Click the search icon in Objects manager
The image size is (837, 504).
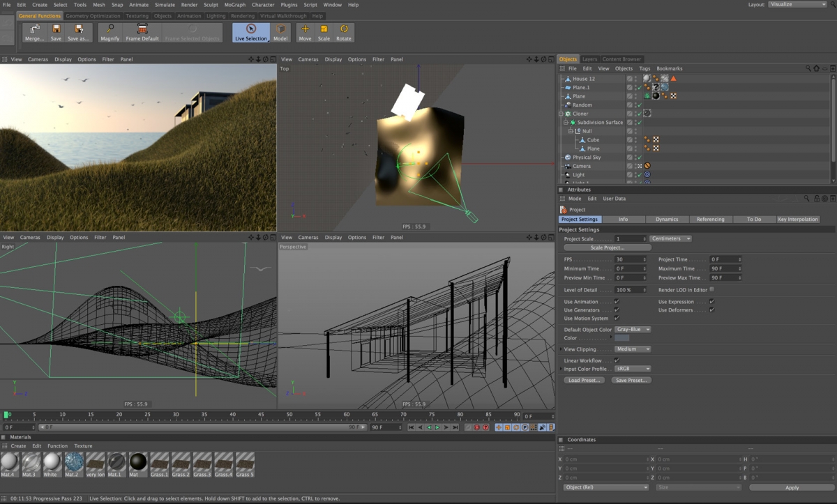[x=808, y=68]
